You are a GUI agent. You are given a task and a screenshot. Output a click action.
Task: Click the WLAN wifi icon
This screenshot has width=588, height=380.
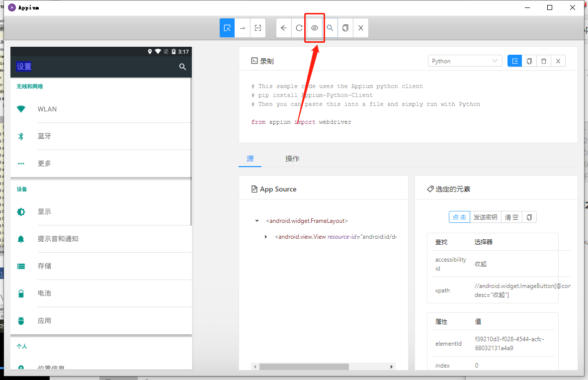[x=21, y=109]
